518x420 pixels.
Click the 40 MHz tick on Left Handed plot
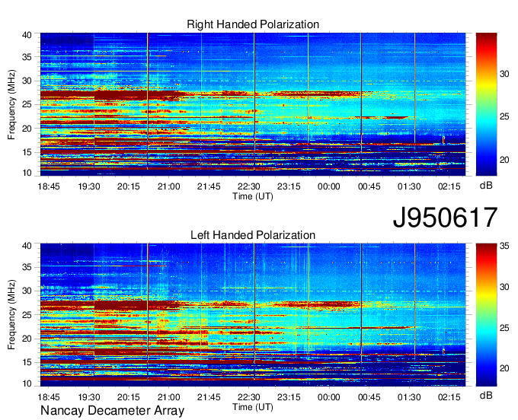[x=27, y=246]
